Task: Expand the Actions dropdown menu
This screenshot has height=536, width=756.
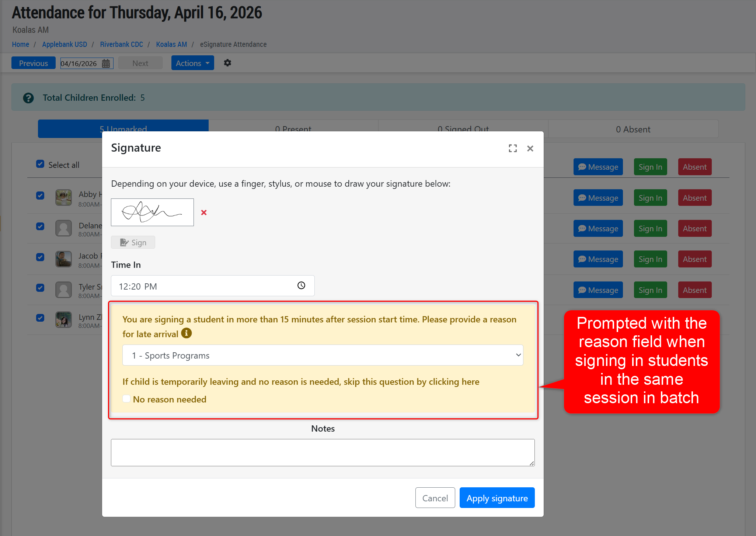Action: tap(192, 63)
